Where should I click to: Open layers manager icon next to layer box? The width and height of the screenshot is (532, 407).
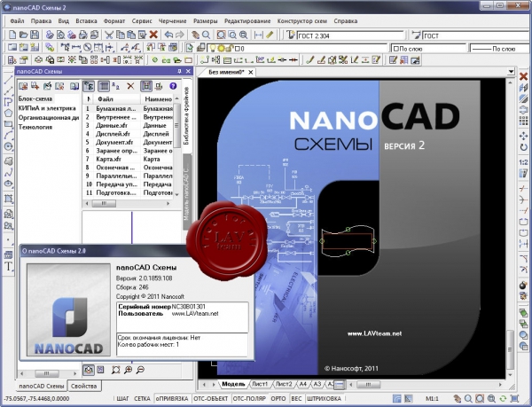201,48
